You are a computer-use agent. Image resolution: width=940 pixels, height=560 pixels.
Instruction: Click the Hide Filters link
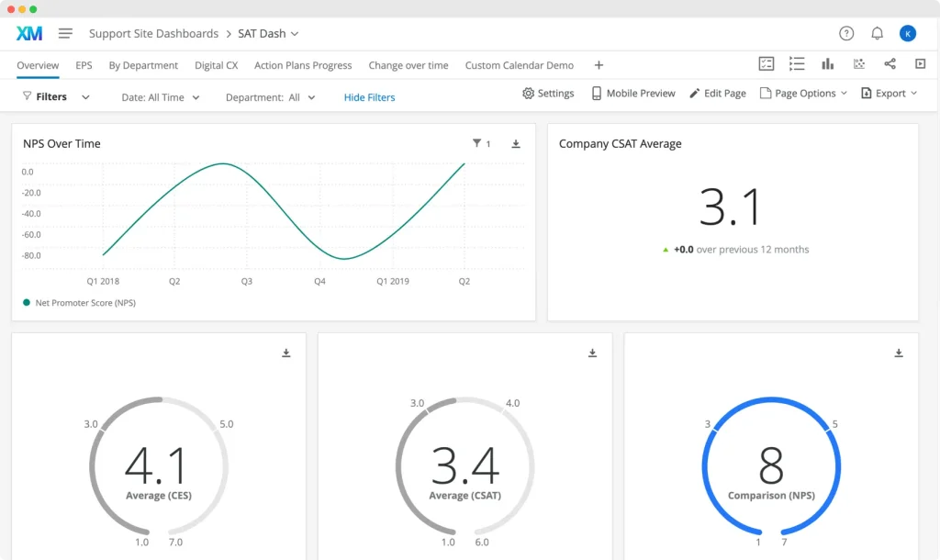coord(369,97)
